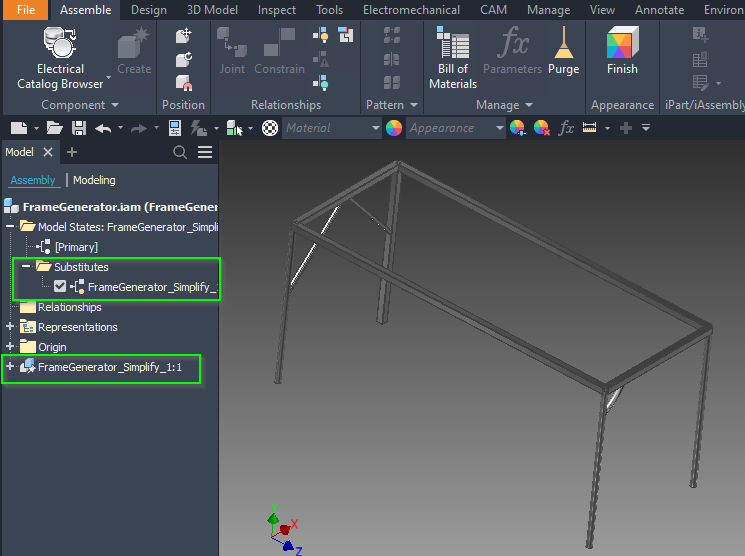Search the model browser with magnifier
Image resolution: width=745 pixels, height=556 pixels.
tap(180, 152)
